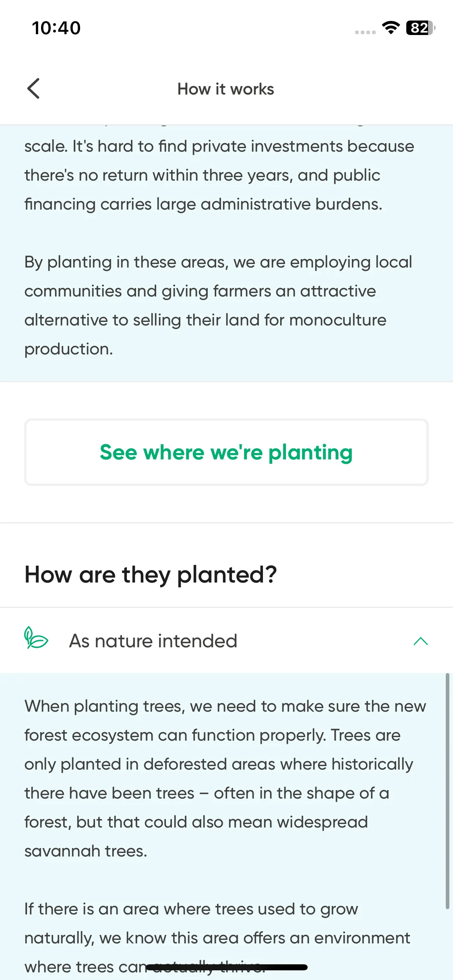
Task: Select the As nature intended row label
Action: [153, 641]
